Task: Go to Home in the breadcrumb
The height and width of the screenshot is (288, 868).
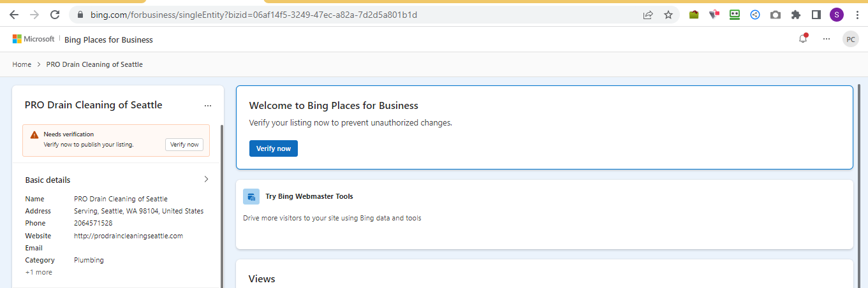Action: [x=22, y=64]
